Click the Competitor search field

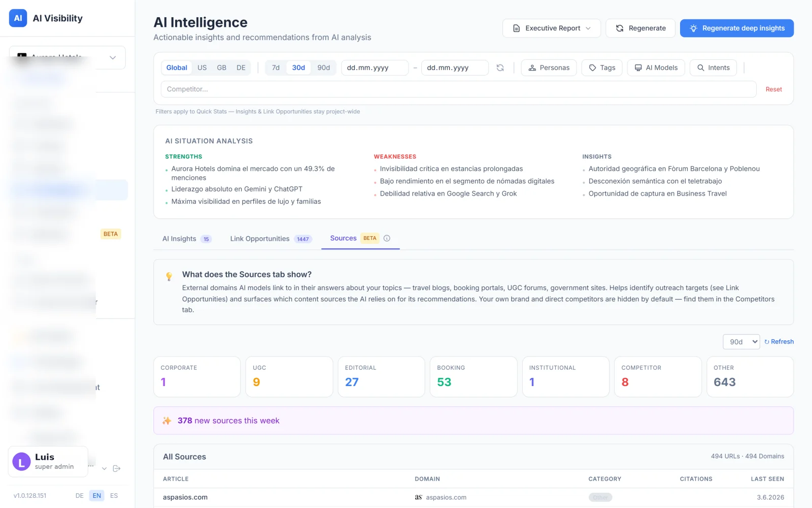pyautogui.click(x=458, y=89)
